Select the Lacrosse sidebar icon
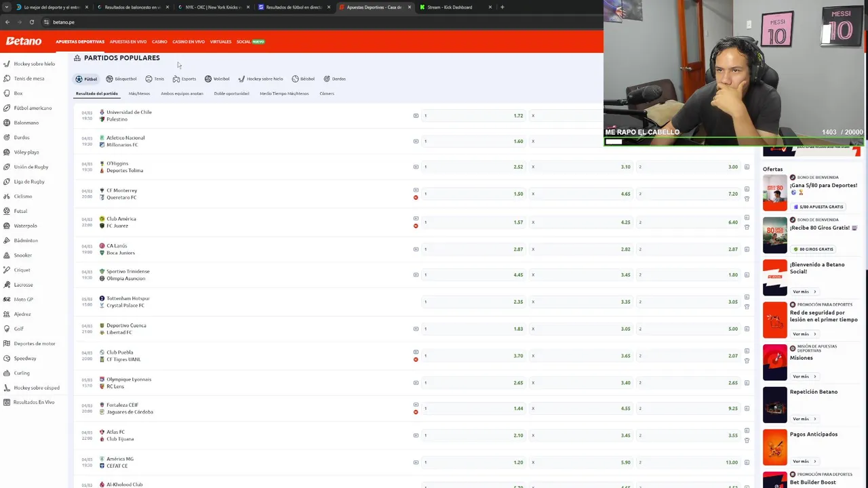The height and width of the screenshot is (488, 868). 7,285
